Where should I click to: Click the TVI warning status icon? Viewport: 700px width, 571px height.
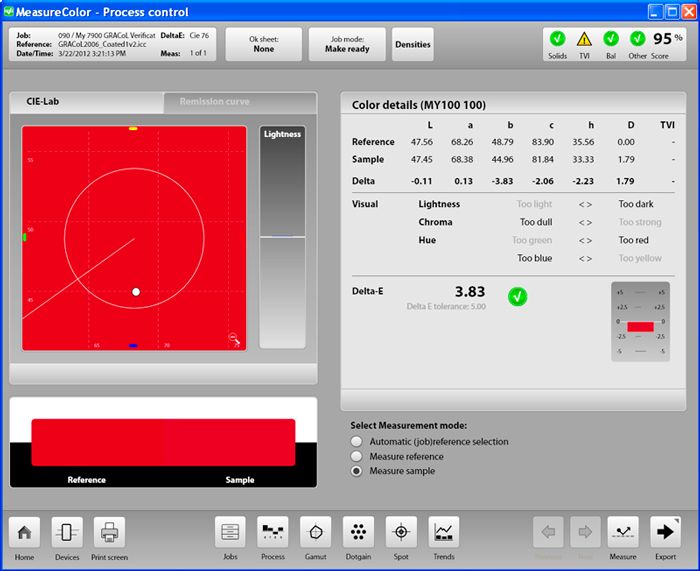pos(584,39)
